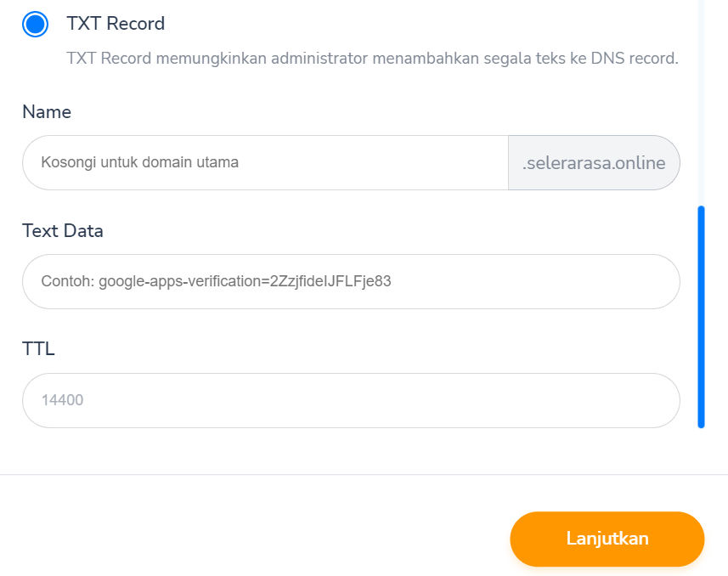The image size is (728, 576).
Task: Click the word 'Lanjutkan' on the button
Action: point(607,539)
